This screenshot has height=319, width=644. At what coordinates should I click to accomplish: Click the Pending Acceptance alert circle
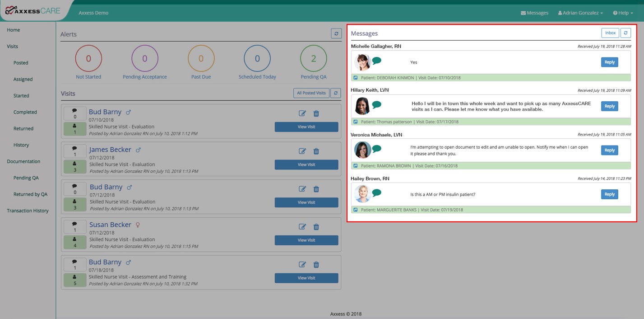point(145,59)
